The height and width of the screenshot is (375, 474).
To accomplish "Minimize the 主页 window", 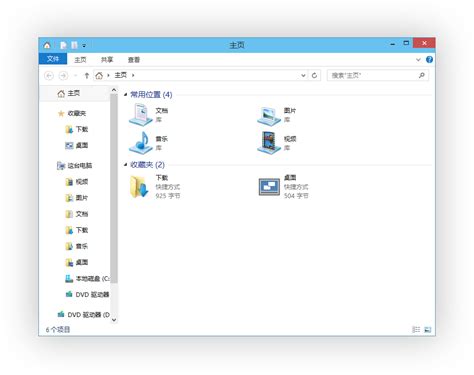I will coord(393,44).
